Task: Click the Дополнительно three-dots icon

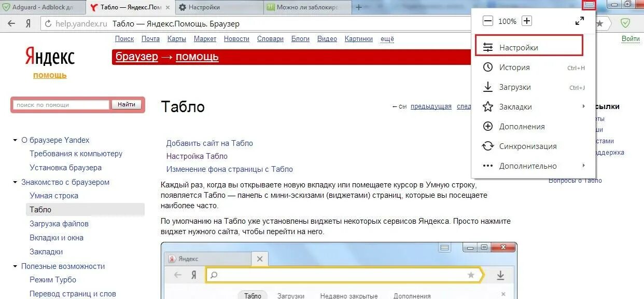Action: tap(488, 166)
